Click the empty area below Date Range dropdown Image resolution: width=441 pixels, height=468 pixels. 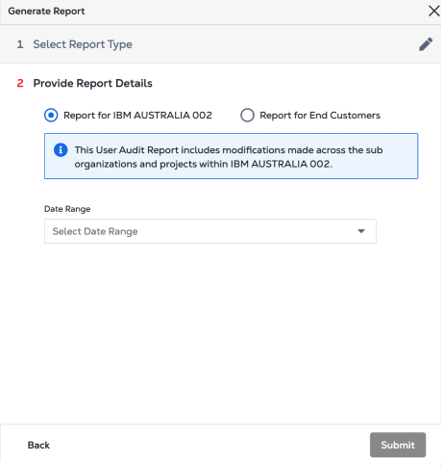[220, 333]
